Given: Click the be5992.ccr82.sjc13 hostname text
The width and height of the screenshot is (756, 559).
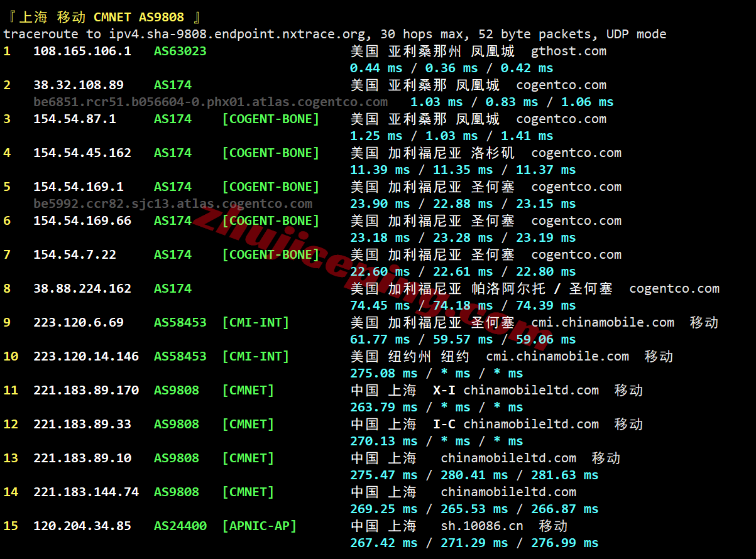Looking at the screenshot, I should click(x=173, y=204).
